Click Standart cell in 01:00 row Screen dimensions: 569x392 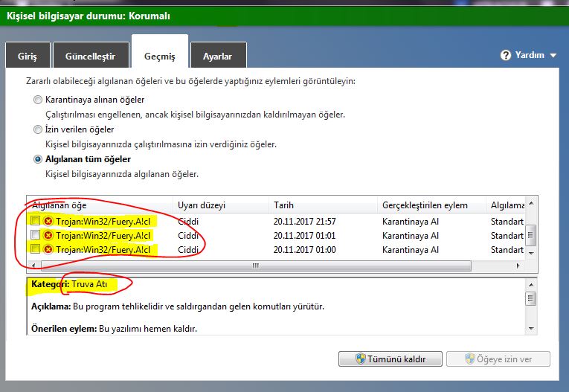point(507,250)
